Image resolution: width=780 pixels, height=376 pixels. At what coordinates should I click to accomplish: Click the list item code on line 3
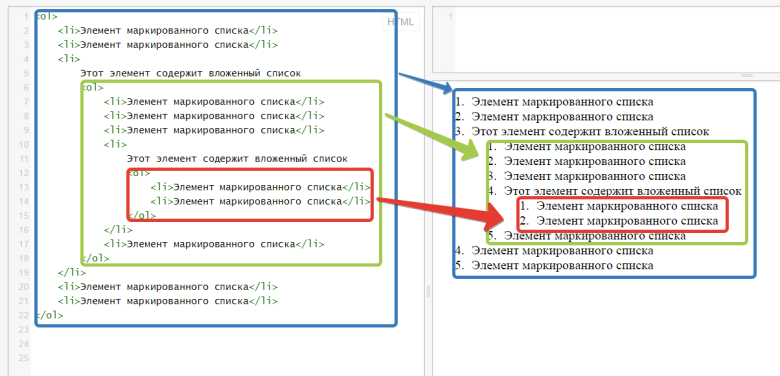click(x=168, y=45)
